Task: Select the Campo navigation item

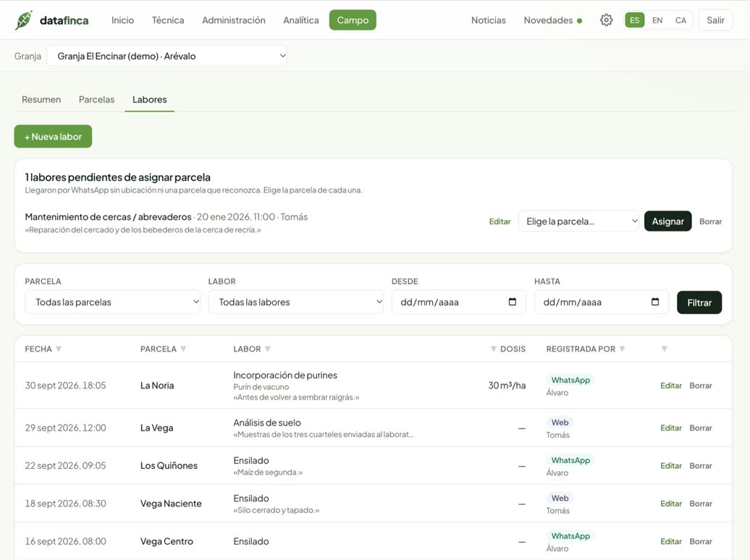Action: (353, 20)
